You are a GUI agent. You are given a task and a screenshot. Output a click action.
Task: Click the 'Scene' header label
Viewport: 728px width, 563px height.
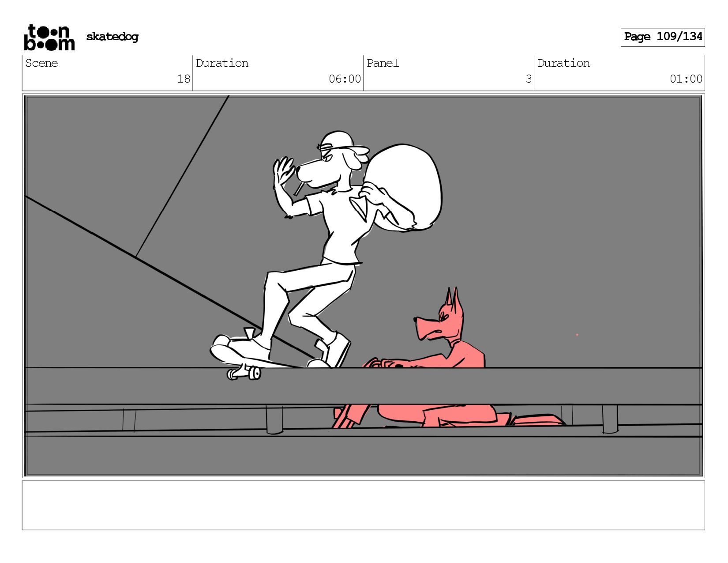click(41, 63)
